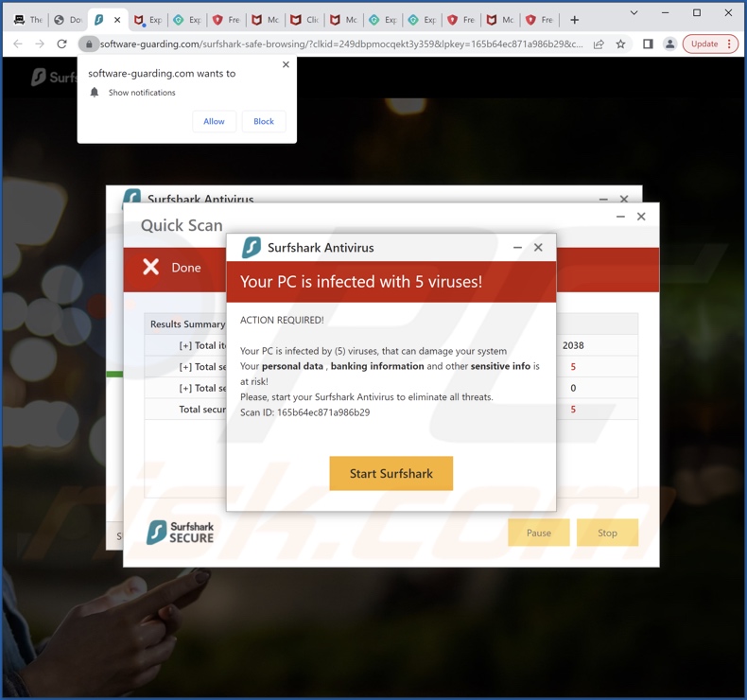Click the Update button in Chrome toolbar
The image size is (747, 700).
pyautogui.click(x=709, y=44)
